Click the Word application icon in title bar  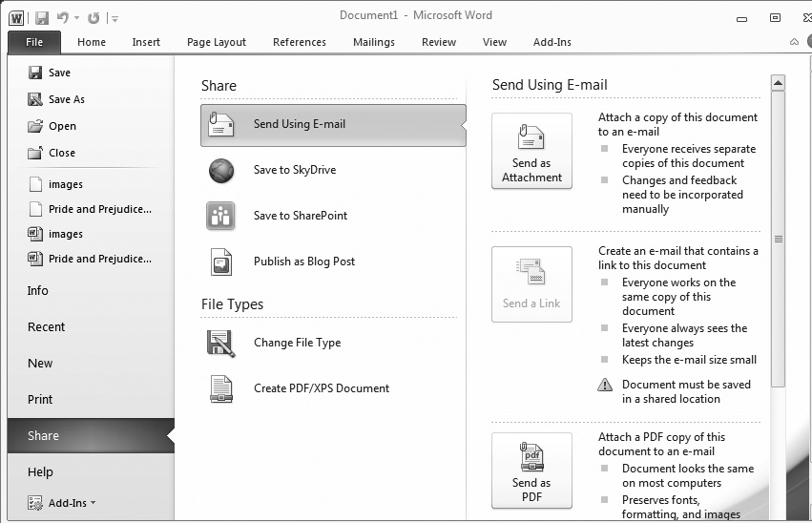click(x=16, y=19)
